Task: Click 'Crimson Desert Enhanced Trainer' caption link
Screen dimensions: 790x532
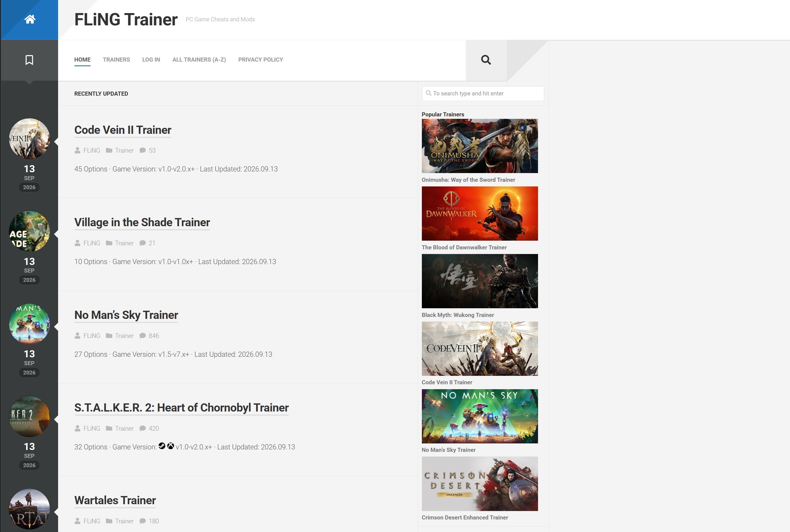Action: [465, 517]
